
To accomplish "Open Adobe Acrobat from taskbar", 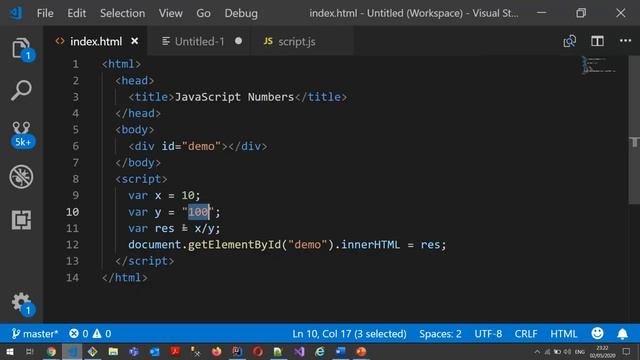I will (x=176, y=351).
